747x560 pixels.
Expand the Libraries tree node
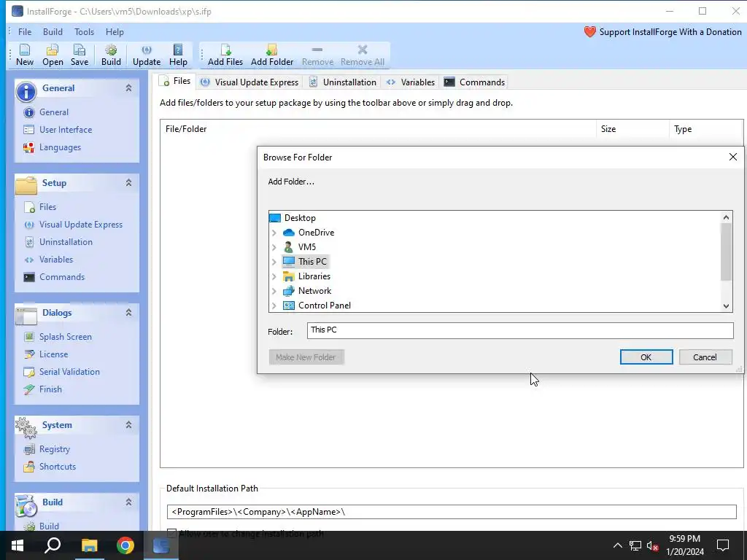pos(274,276)
